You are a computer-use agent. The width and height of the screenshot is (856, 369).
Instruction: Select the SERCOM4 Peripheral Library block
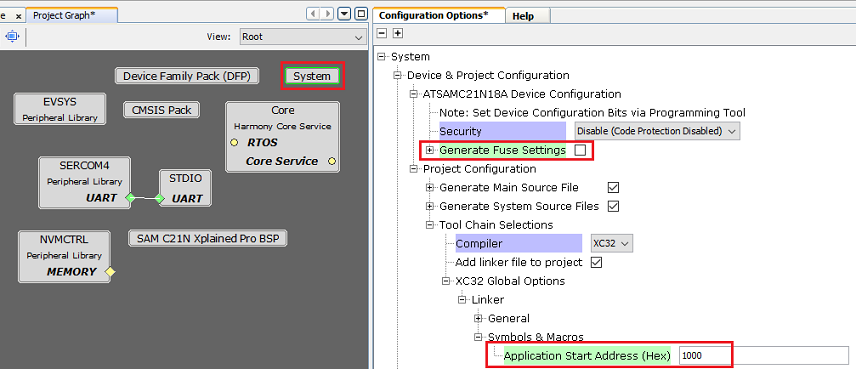pyautogui.click(x=85, y=182)
